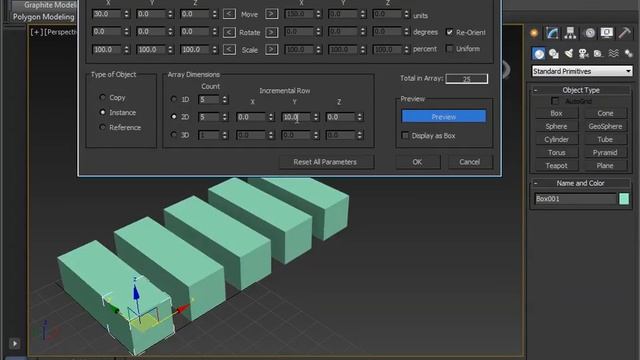Click the Rotate right arrow button
Image resolution: width=640 pixels, height=360 pixels.
(x=271, y=32)
